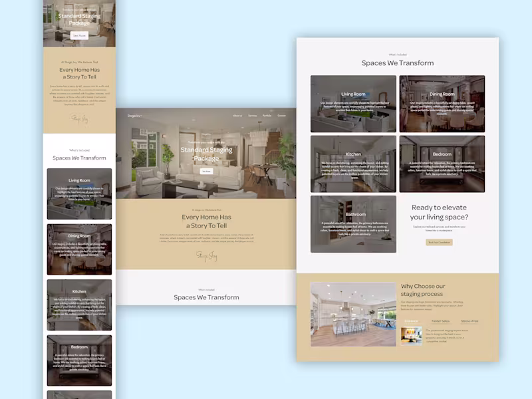532x399 pixels.
Task: Open the Bathroom card in desktop grid
Action: click(x=353, y=224)
